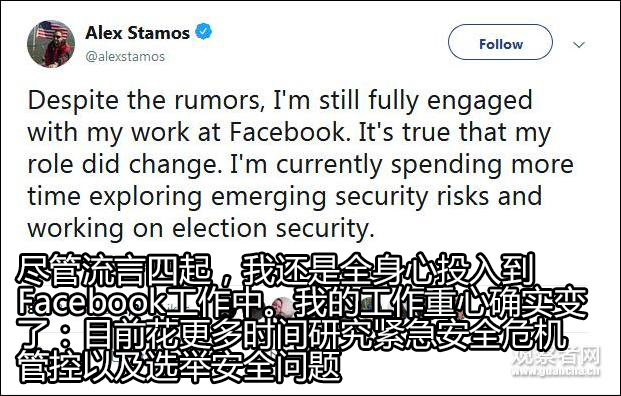This screenshot has height=396, width=621.
Task: Click the 观察者网 watermark logo
Action: (556, 356)
